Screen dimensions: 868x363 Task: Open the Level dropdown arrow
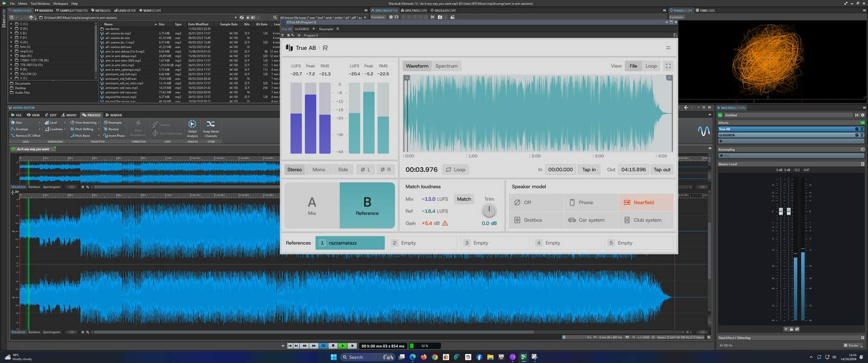[66, 123]
